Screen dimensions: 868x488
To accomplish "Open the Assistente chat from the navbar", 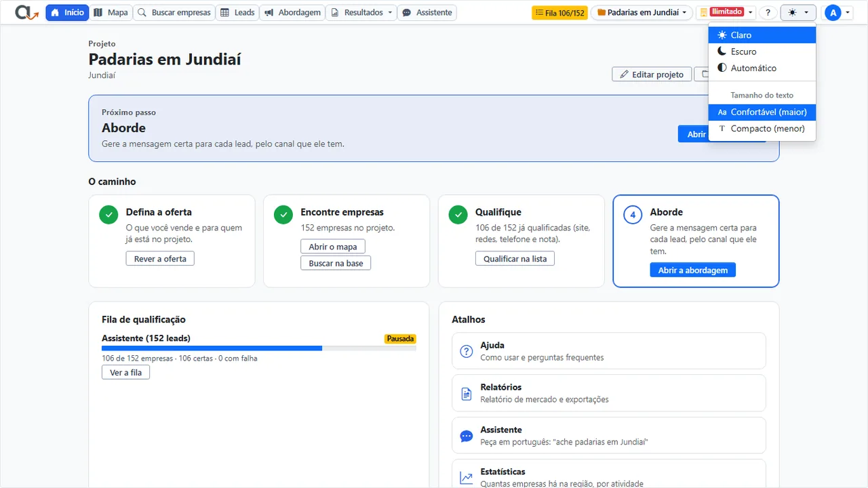I will [x=427, y=12].
